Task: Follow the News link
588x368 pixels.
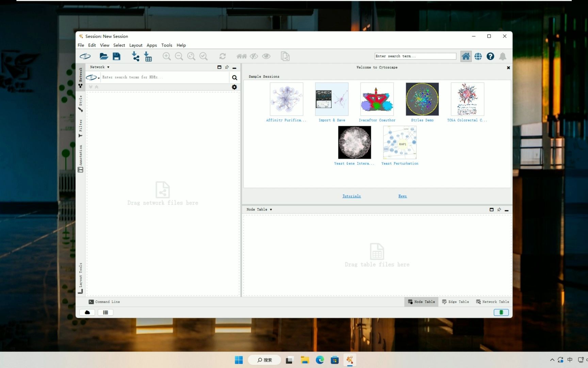Action: (403, 196)
